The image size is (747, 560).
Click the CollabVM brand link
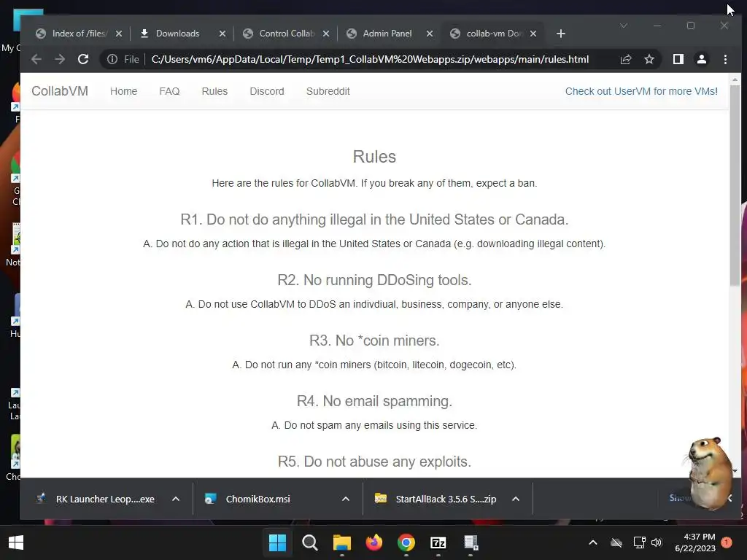pyautogui.click(x=60, y=91)
